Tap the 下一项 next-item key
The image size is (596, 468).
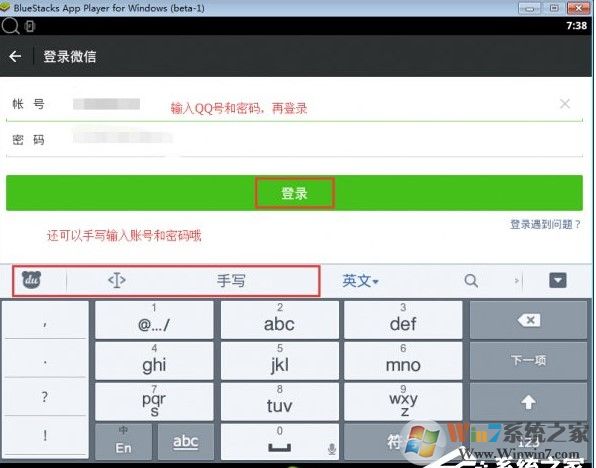click(528, 360)
